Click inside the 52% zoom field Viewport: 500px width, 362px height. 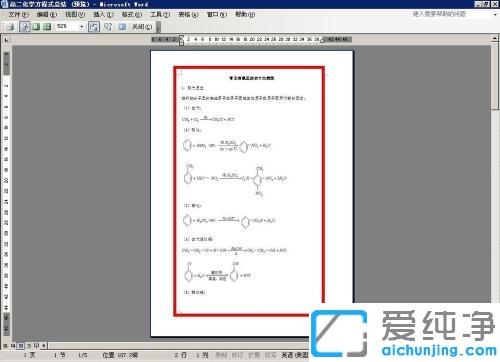point(67,27)
